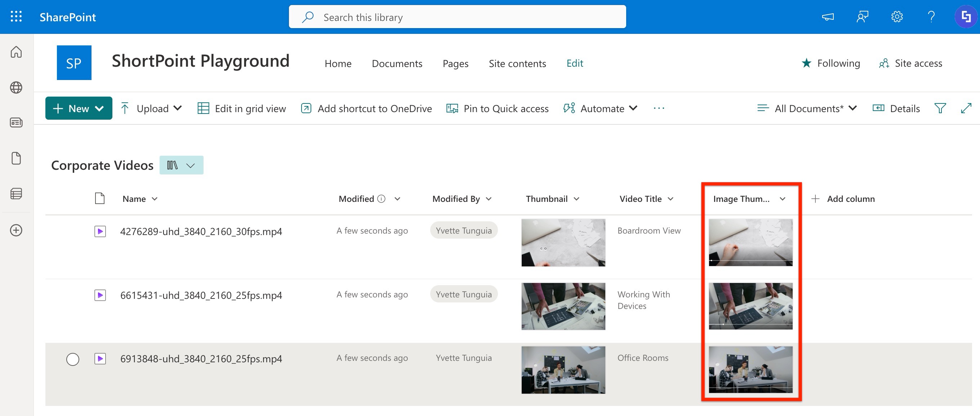Open the Microsoft 365 app launcher
Viewport: 980px width, 416px height.
(x=16, y=16)
